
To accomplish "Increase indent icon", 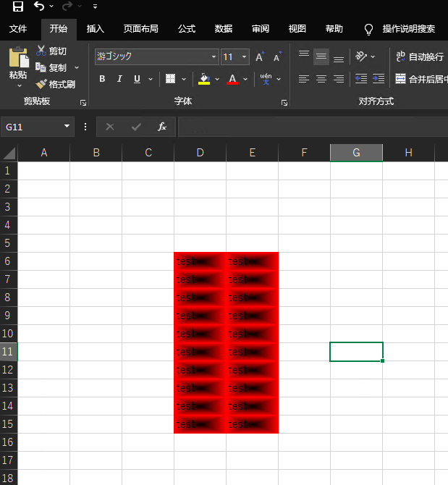I will click(379, 79).
